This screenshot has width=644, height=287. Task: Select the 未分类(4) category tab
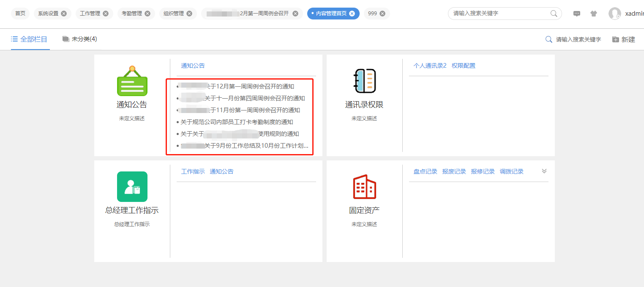80,39
